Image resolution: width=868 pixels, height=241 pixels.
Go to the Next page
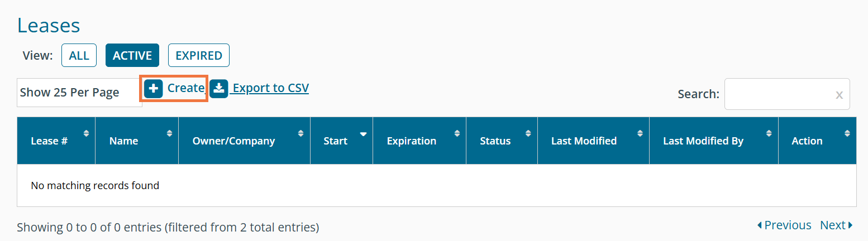click(x=836, y=225)
